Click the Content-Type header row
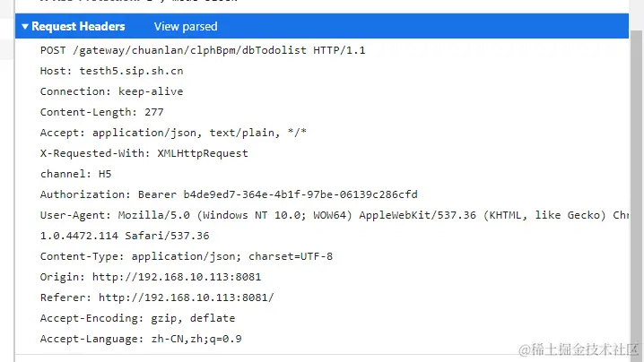Viewport: 644px width, 362px height. point(187,256)
